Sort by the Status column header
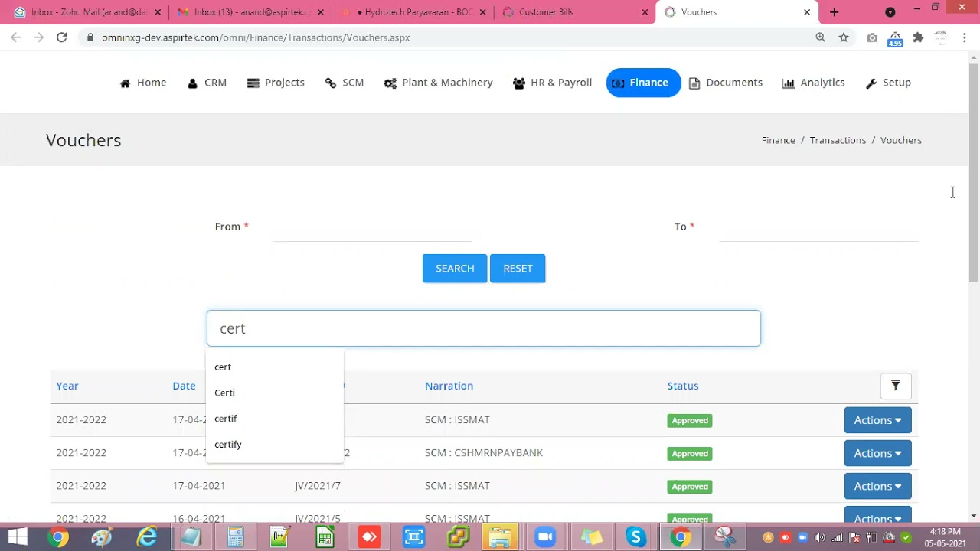980x551 pixels. click(x=683, y=386)
